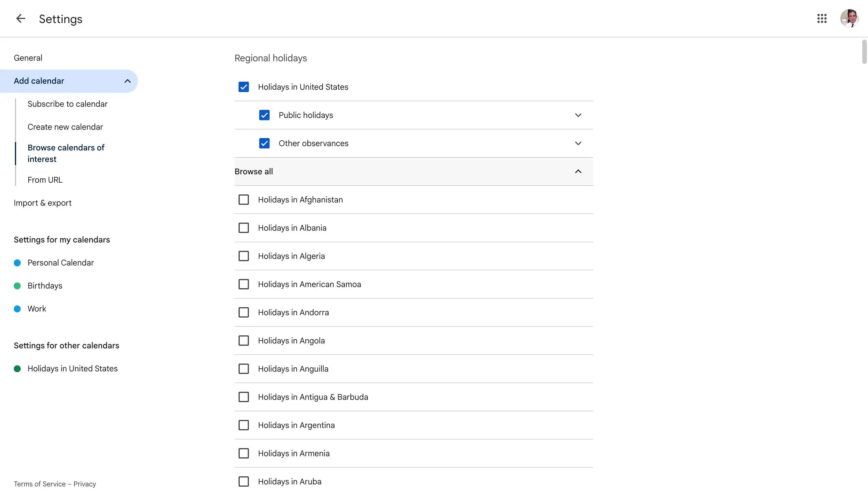Select Create new calendar
This screenshot has height=493, width=868.
click(65, 127)
